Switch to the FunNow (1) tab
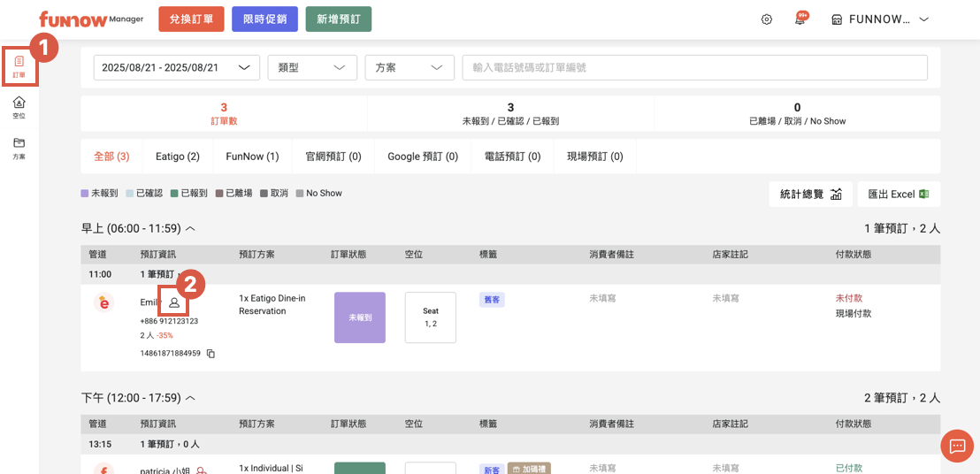980x474 pixels. [x=252, y=157]
